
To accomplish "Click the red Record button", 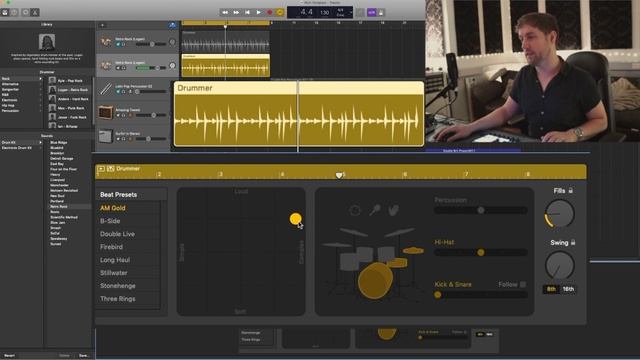I will pyautogui.click(x=269, y=12).
